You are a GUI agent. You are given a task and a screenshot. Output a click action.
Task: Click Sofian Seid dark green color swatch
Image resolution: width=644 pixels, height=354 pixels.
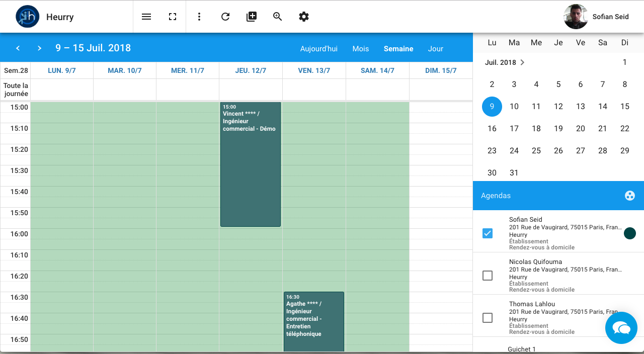(x=630, y=233)
